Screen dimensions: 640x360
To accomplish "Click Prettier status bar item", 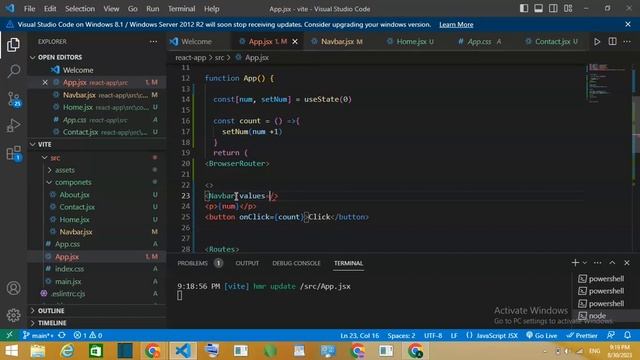I will [x=582, y=336].
